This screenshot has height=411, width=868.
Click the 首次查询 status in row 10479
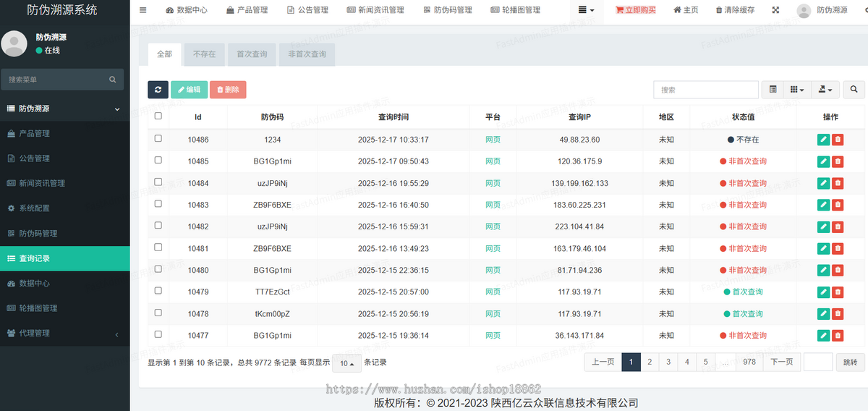coord(743,292)
